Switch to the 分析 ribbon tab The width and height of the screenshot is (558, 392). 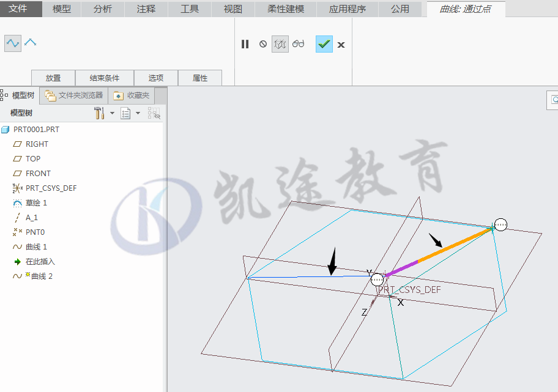tap(103, 9)
